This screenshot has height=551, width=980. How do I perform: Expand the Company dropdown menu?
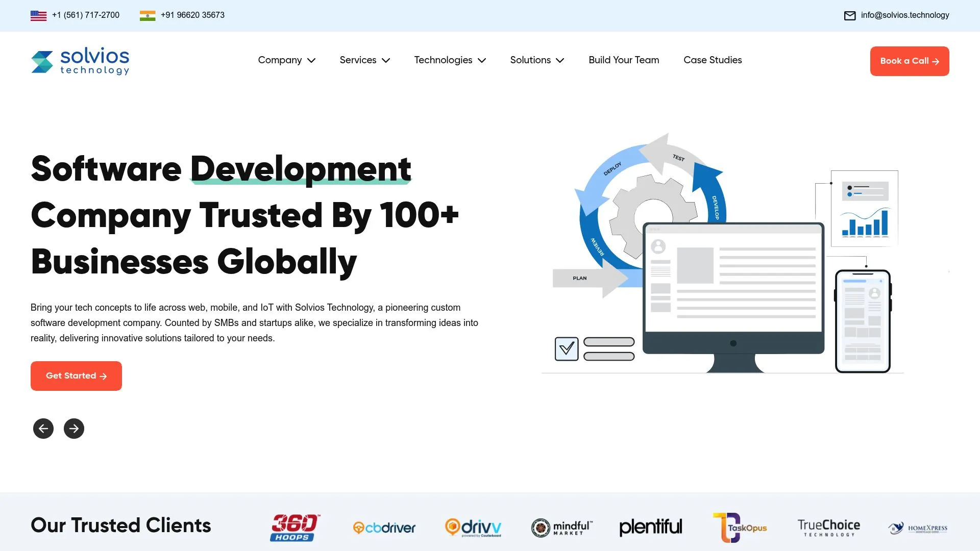(x=286, y=60)
